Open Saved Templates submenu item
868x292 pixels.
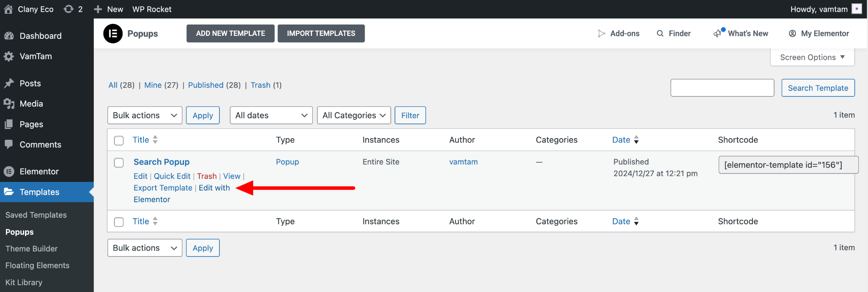pos(36,215)
